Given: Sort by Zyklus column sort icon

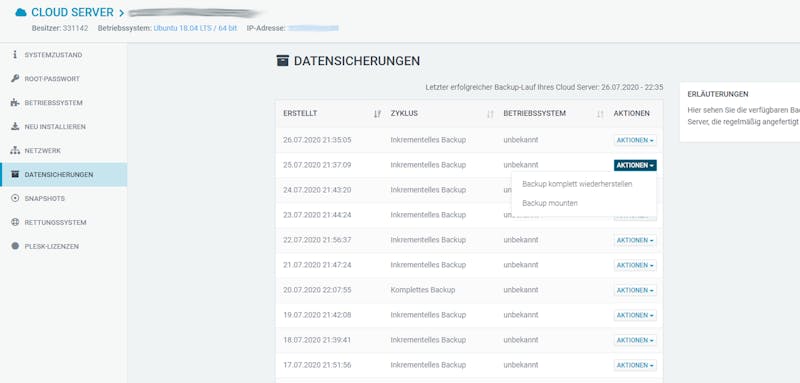Looking at the screenshot, I should point(490,114).
